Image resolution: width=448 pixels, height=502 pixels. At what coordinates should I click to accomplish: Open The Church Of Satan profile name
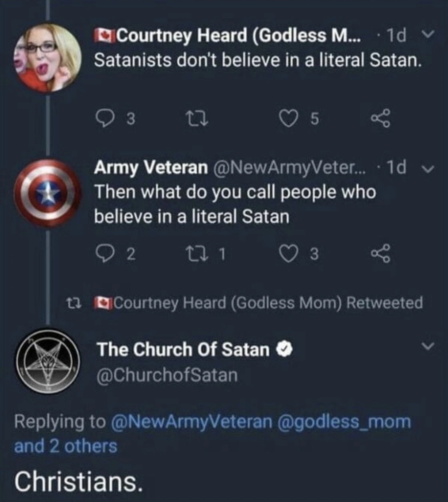point(183,349)
